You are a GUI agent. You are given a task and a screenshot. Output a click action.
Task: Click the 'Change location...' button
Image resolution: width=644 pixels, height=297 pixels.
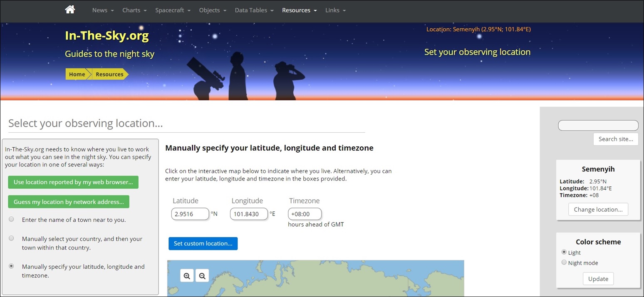click(x=598, y=209)
